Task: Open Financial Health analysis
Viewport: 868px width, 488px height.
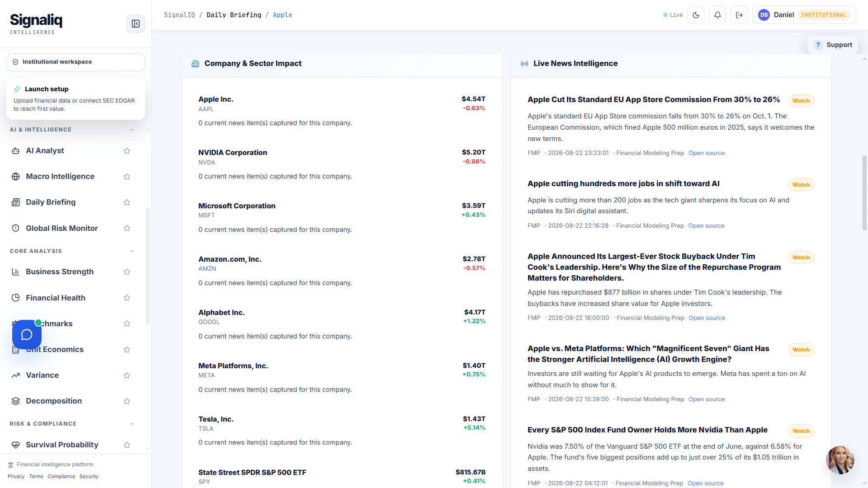Action: tap(56, 298)
